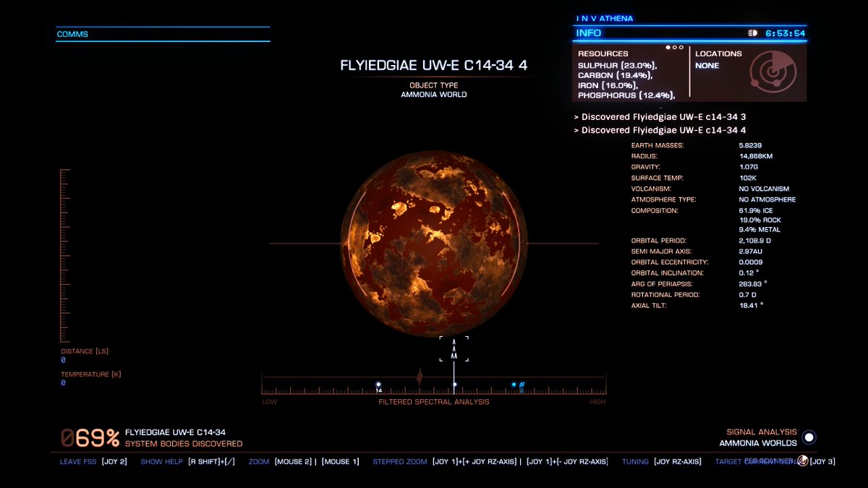Click the FILTERED SPECTRAL ANALYSIS label
This screenshot has height=488, width=868.
[x=434, y=402]
